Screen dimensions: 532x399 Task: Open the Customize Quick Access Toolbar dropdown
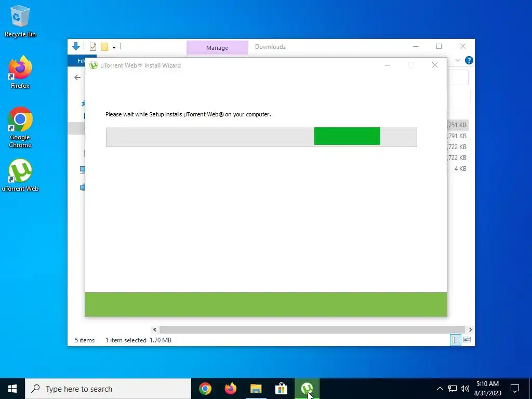[x=114, y=47]
